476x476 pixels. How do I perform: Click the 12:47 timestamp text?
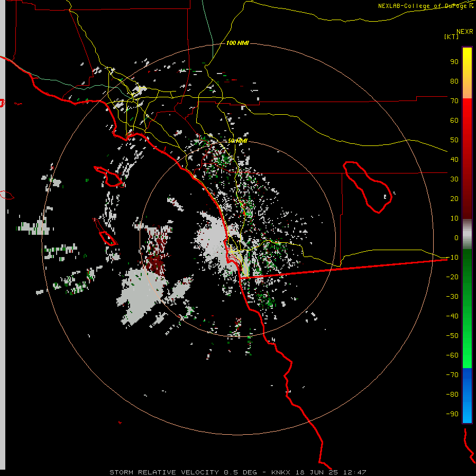[x=355, y=472]
